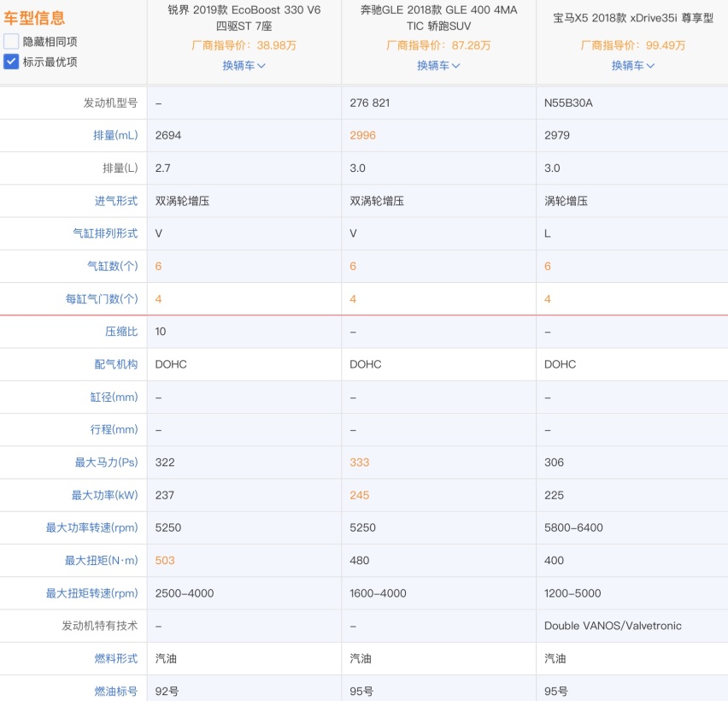Select the displacement value 2694
This screenshot has height=701, width=728.
tap(168, 135)
